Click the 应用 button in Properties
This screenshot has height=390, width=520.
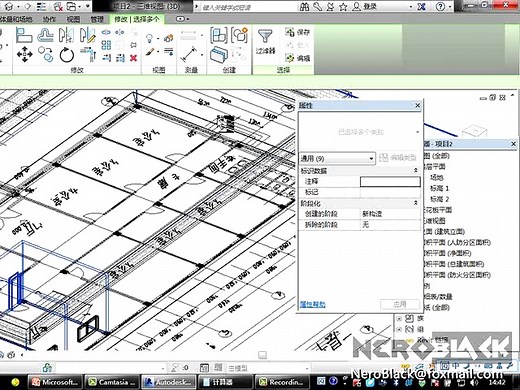pyautogui.click(x=400, y=304)
